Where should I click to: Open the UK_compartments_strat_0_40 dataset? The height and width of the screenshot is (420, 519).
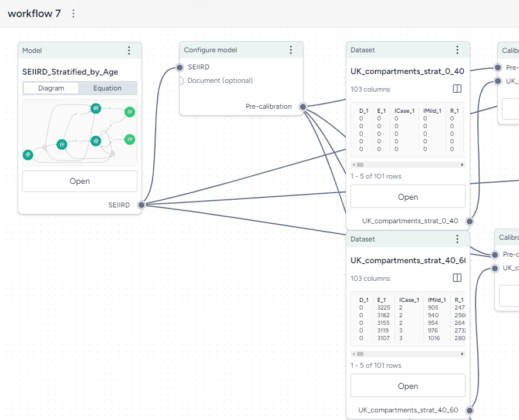pos(407,196)
